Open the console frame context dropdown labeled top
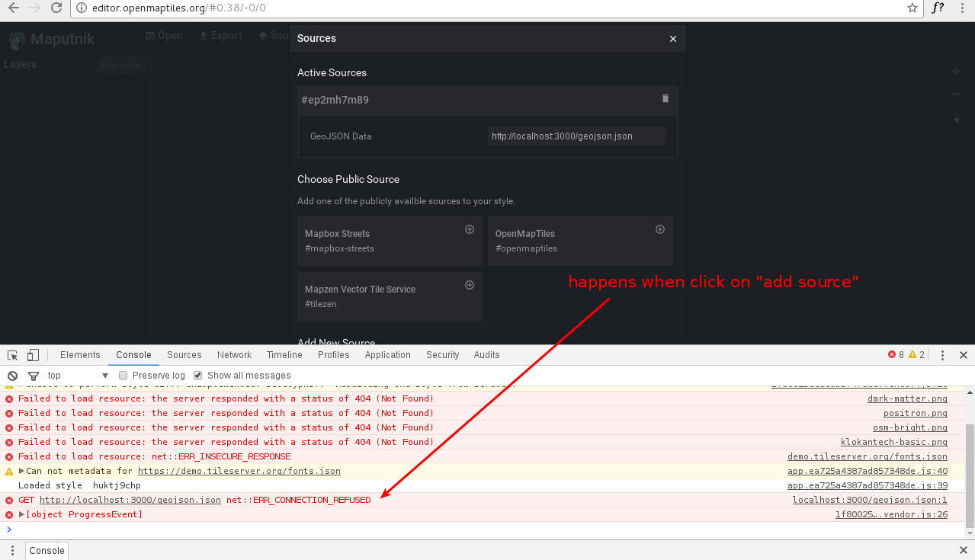 pos(76,375)
